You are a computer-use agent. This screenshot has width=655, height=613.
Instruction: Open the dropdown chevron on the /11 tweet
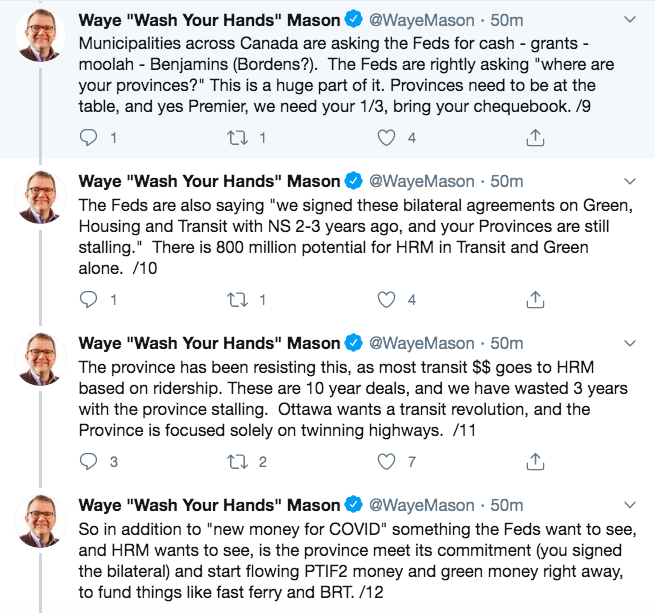tap(629, 343)
